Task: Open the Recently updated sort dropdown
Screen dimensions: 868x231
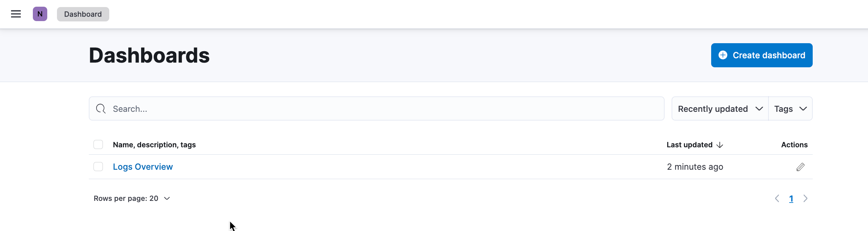Action: click(x=720, y=109)
